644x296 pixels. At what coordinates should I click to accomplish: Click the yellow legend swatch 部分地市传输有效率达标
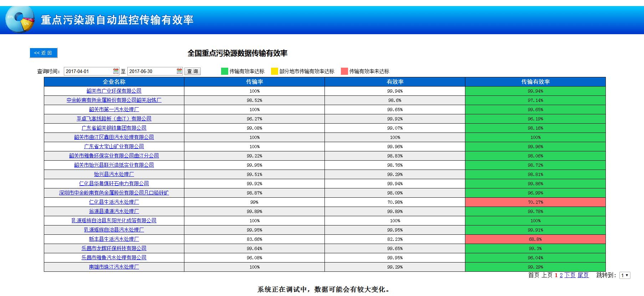pos(274,71)
